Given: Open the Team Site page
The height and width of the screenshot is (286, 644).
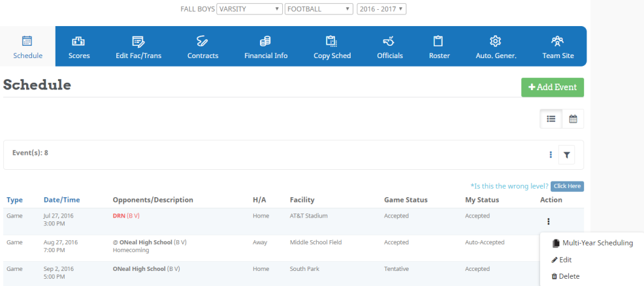Looking at the screenshot, I should tap(558, 46).
